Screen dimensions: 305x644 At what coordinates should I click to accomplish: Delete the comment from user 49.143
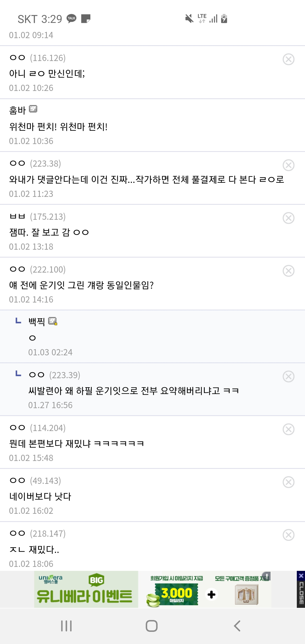[x=288, y=482]
